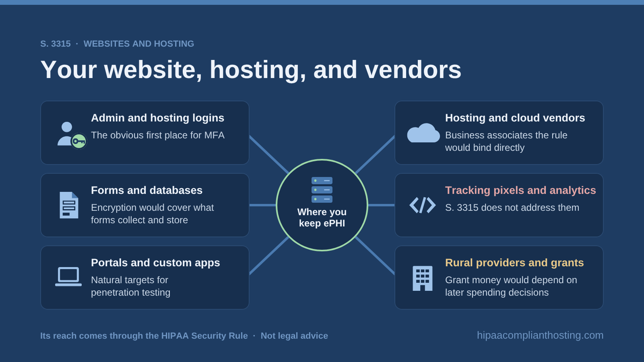Select the 'Not legal advice' footer note
Image resolution: width=644 pixels, height=362 pixels.
tap(294, 336)
